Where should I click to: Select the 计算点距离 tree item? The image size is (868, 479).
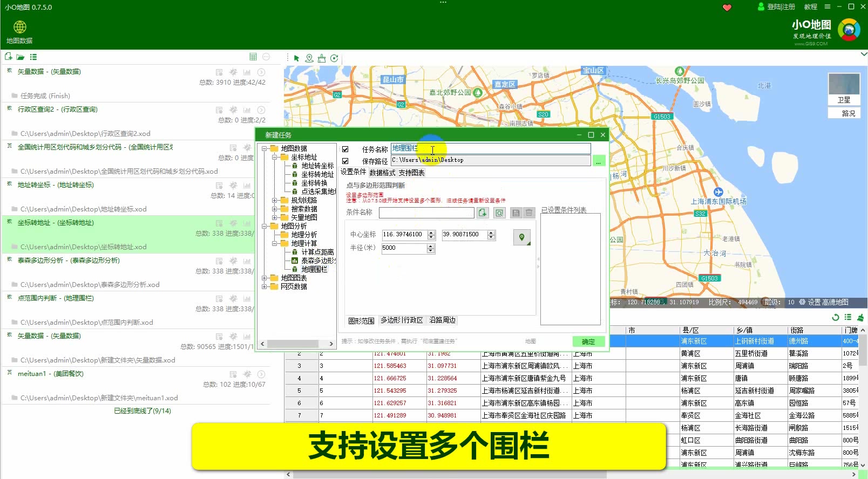(x=317, y=252)
